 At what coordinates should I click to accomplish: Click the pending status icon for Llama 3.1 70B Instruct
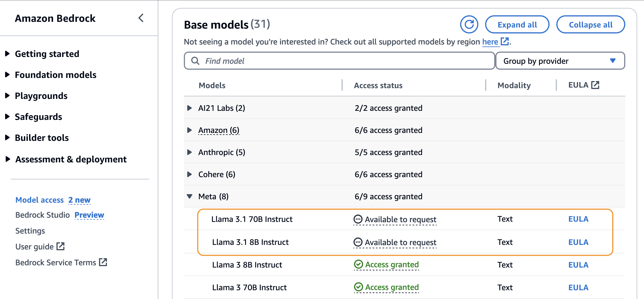pyautogui.click(x=358, y=219)
